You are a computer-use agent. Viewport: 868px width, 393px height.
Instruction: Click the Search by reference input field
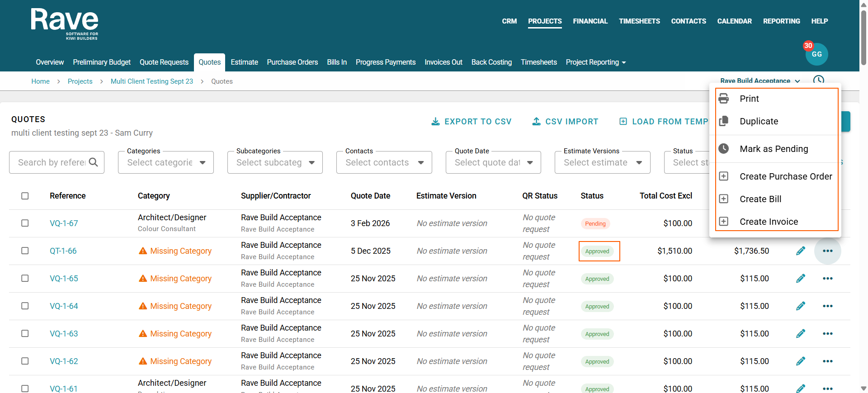[51, 162]
